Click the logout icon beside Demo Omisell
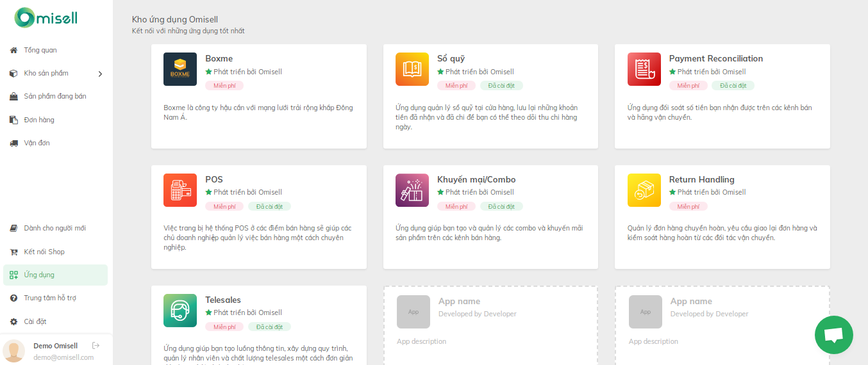 pyautogui.click(x=96, y=346)
